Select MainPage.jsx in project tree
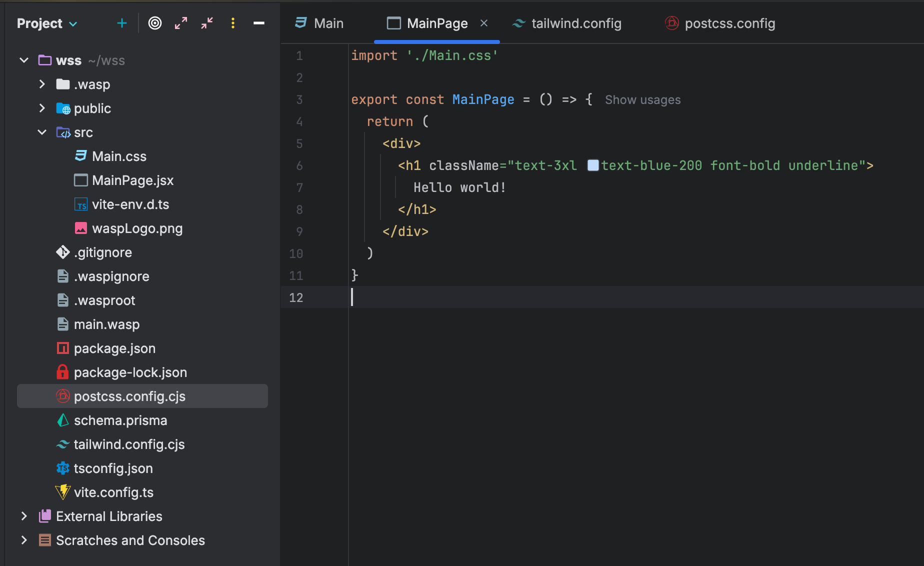 [x=132, y=180]
